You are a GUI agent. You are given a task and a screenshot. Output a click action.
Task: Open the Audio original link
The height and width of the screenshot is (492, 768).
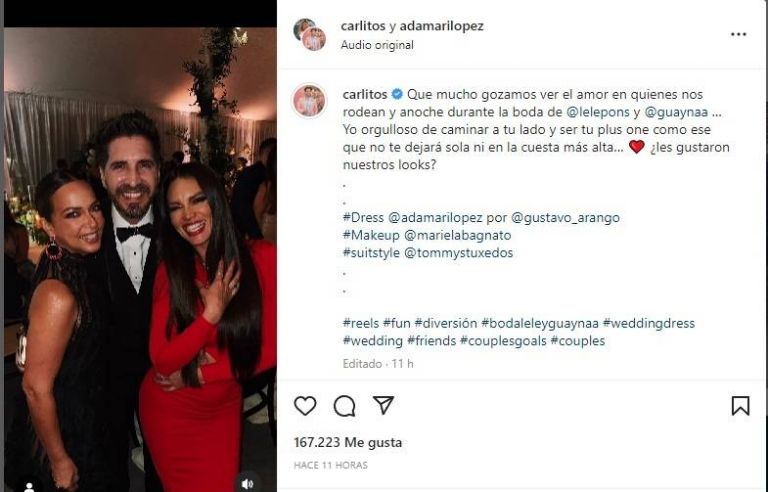[377, 45]
